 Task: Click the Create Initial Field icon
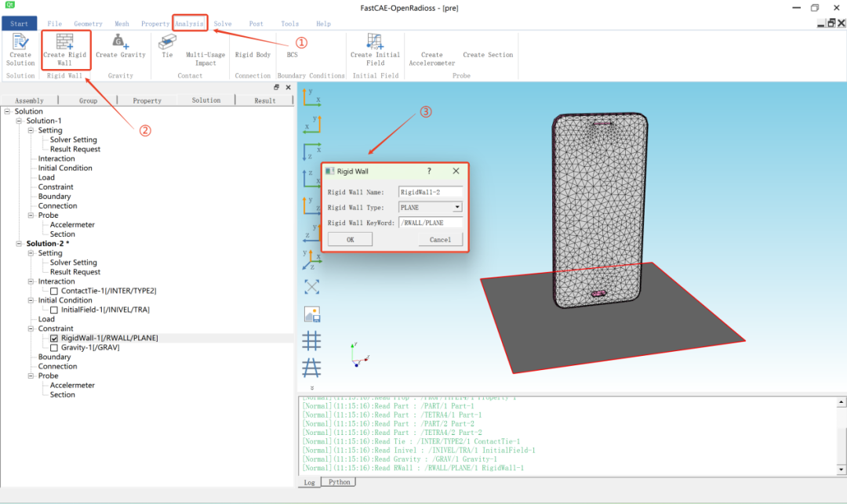tap(375, 49)
